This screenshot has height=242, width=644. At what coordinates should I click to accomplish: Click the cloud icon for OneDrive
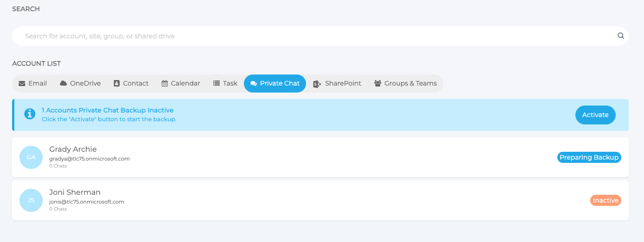[64, 83]
